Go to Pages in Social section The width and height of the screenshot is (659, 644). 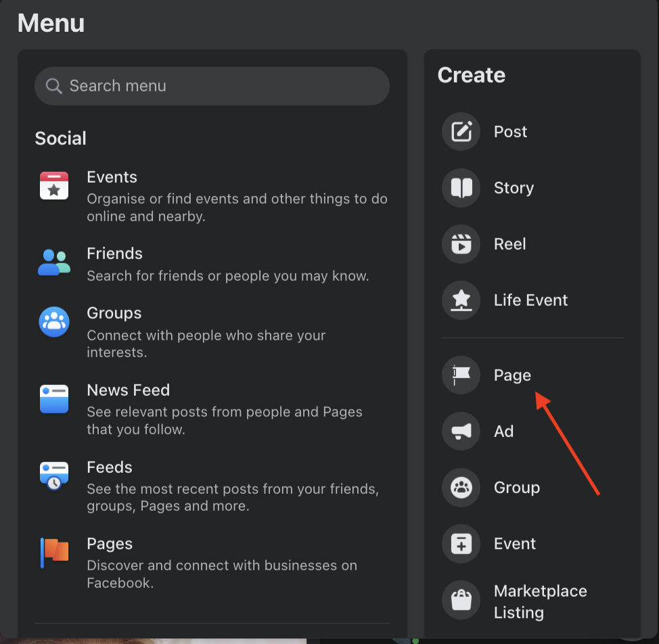click(212, 563)
